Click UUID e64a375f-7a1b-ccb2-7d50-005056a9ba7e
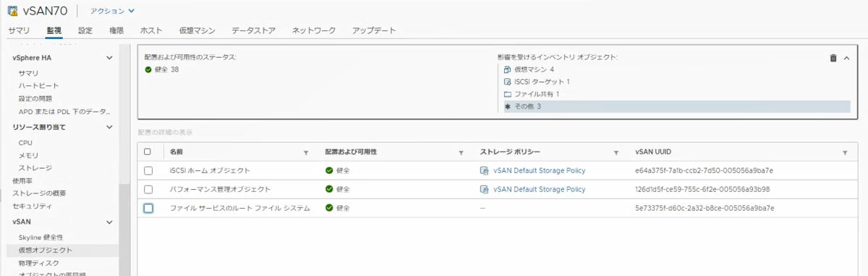This screenshot has height=276, width=868. pyautogui.click(x=704, y=171)
